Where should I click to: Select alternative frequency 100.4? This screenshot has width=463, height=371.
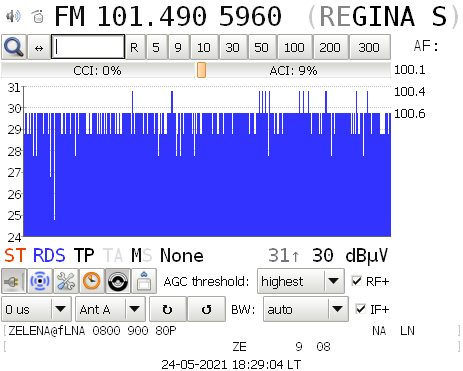[410, 92]
